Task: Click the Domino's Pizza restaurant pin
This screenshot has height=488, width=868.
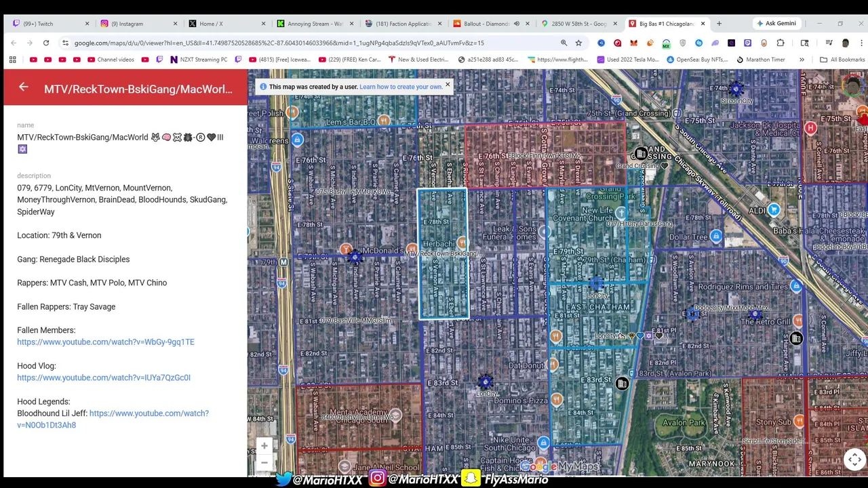Action: pyautogui.click(x=557, y=399)
